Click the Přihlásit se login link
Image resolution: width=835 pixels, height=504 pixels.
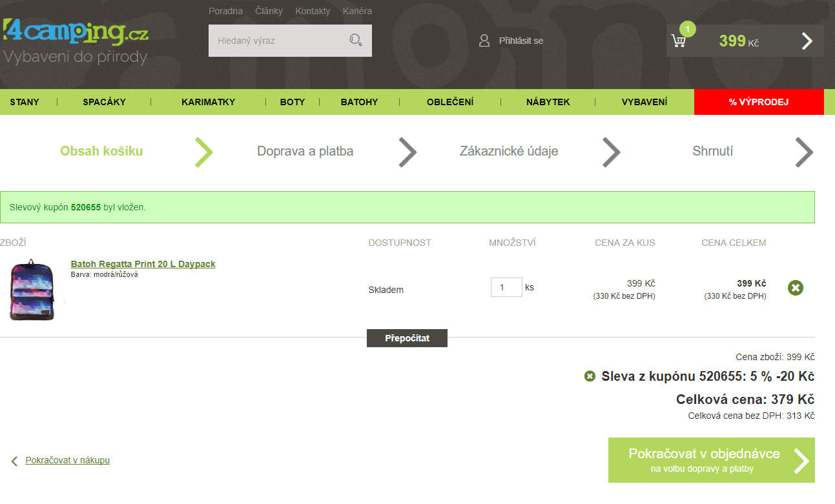point(521,41)
